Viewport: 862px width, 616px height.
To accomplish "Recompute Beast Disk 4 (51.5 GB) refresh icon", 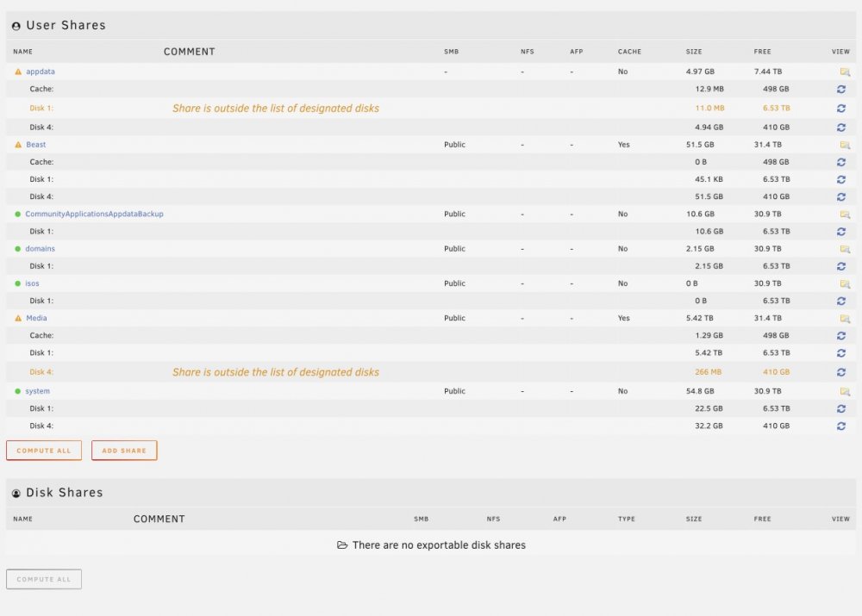I will click(x=841, y=196).
